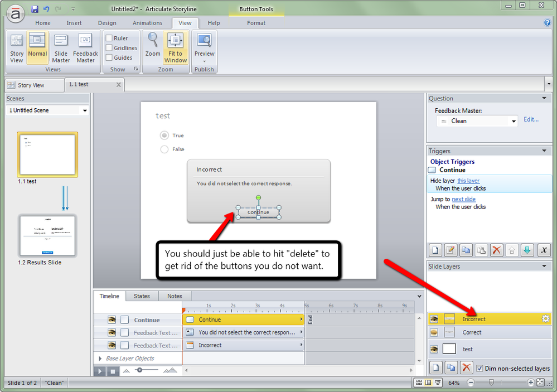Open the Feedback Master view
The image size is (557, 392).
click(x=85, y=49)
